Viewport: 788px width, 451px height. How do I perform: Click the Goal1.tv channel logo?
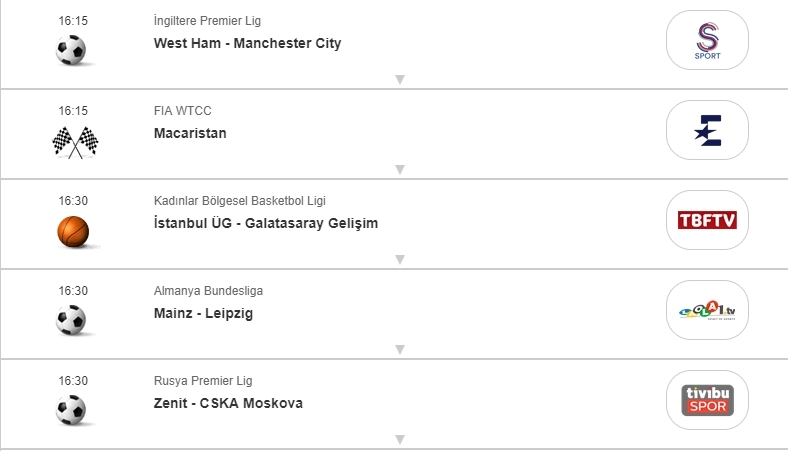pos(707,310)
